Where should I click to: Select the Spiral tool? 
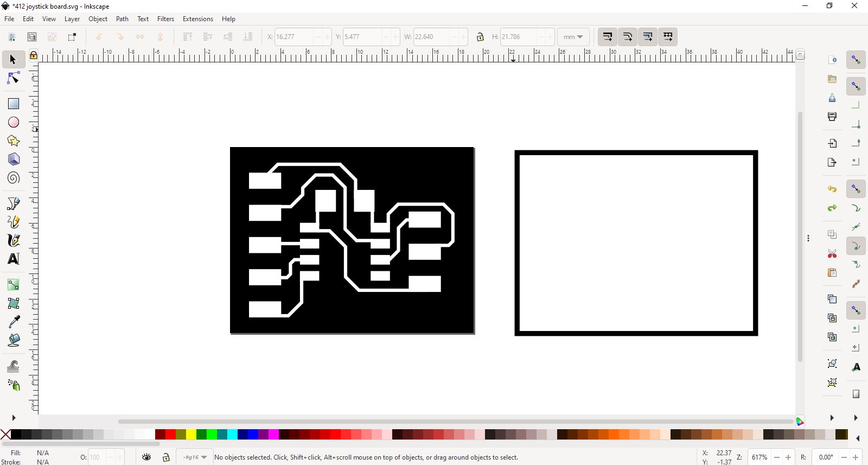pyautogui.click(x=14, y=178)
